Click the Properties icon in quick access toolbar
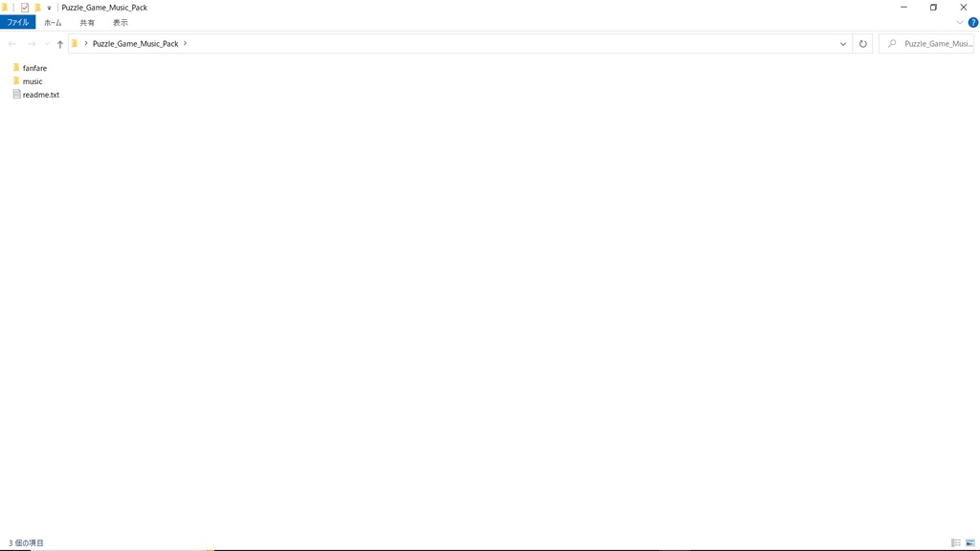The height and width of the screenshot is (551, 980). coord(24,8)
